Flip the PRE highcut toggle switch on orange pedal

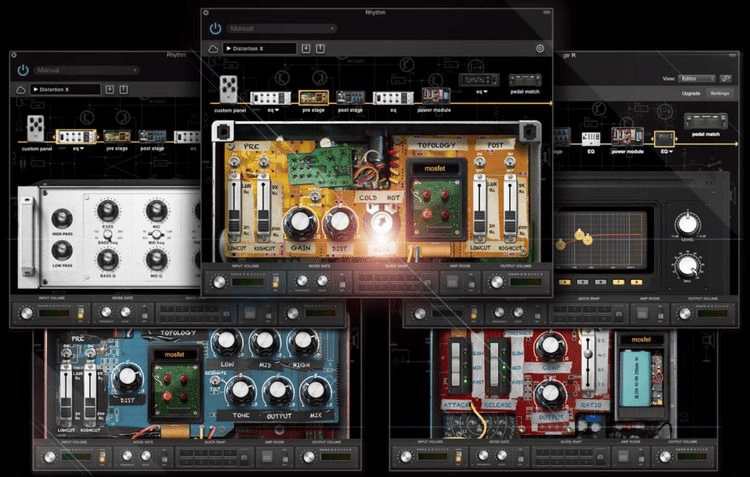click(263, 163)
